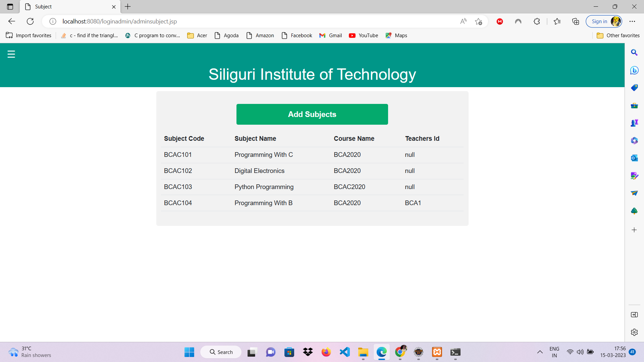Open the Tools panel in sidebar
The height and width of the screenshot is (362, 644).
pyautogui.click(x=635, y=106)
